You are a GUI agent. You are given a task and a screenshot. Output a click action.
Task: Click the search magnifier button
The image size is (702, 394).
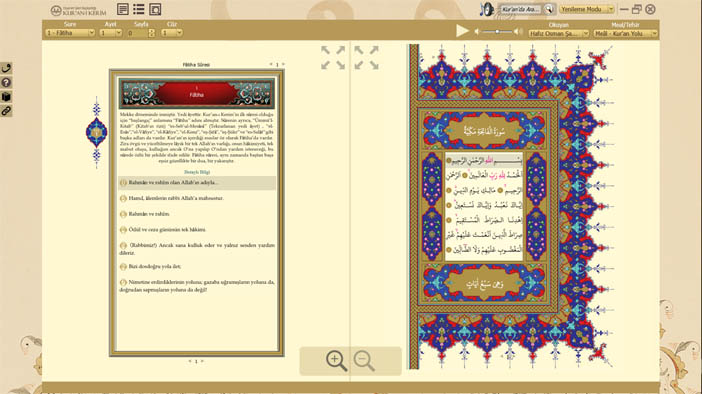click(549, 9)
